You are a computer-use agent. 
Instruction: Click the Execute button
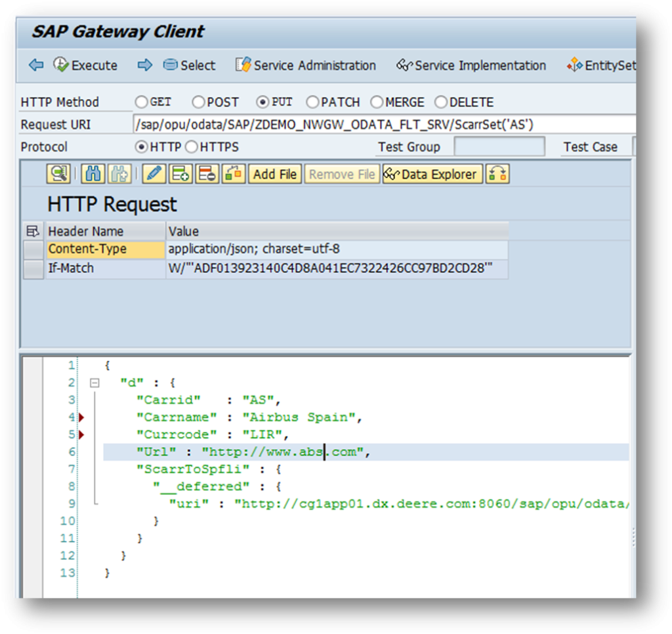(85, 65)
